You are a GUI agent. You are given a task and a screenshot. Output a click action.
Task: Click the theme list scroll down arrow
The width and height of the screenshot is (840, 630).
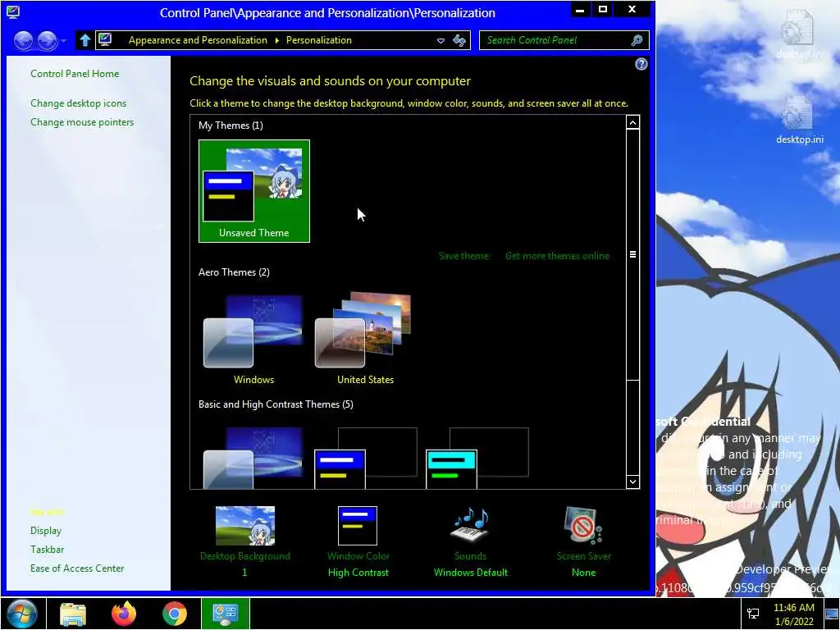tap(632, 481)
